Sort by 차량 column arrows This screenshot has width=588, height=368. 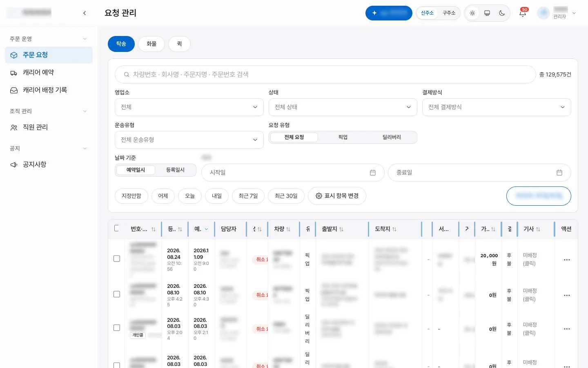288,229
